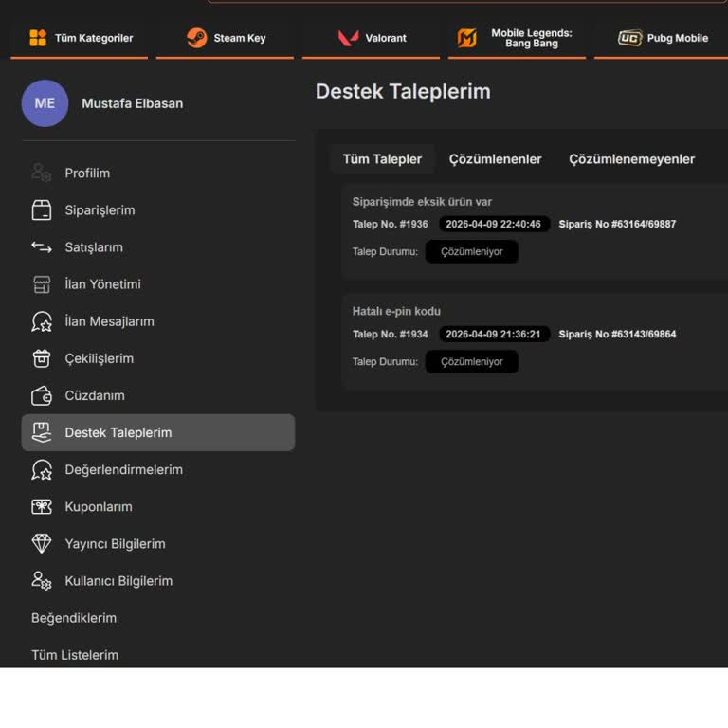The height and width of the screenshot is (728, 728).
Task: Click the İlan Mesajlarım chat star icon
Action: [42, 321]
